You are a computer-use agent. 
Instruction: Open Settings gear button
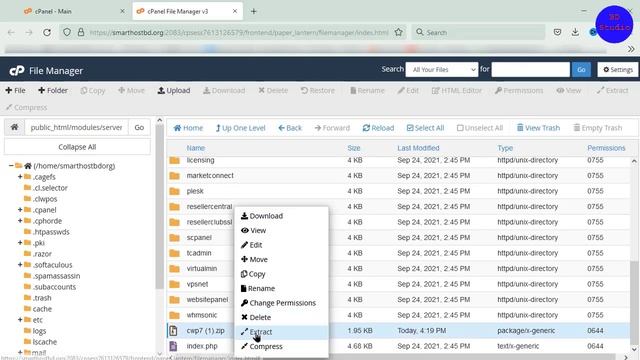pyautogui.click(x=618, y=70)
